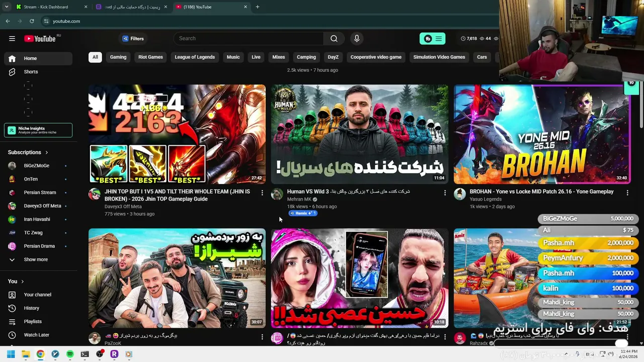Open the vidIQ Filters button

click(133, 39)
